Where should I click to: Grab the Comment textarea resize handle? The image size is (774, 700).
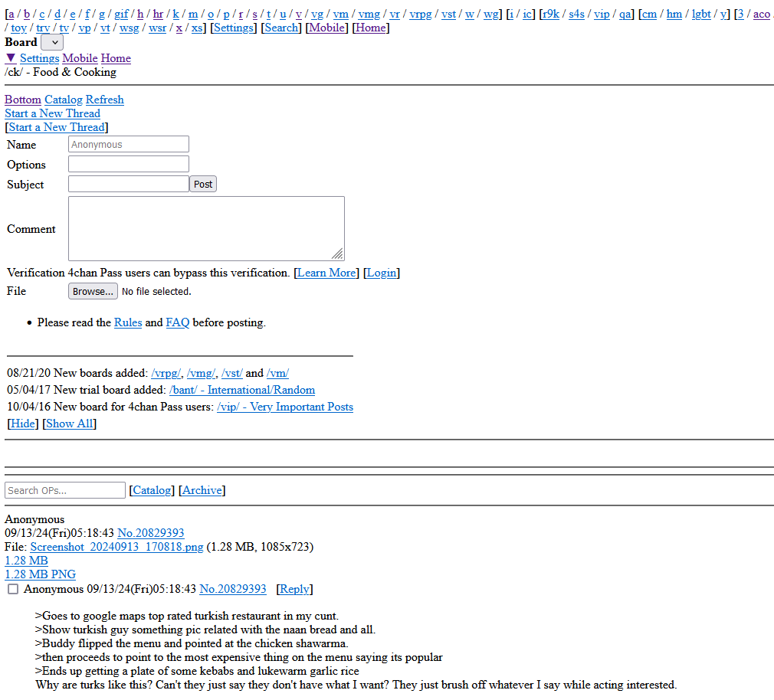(338, 254)
